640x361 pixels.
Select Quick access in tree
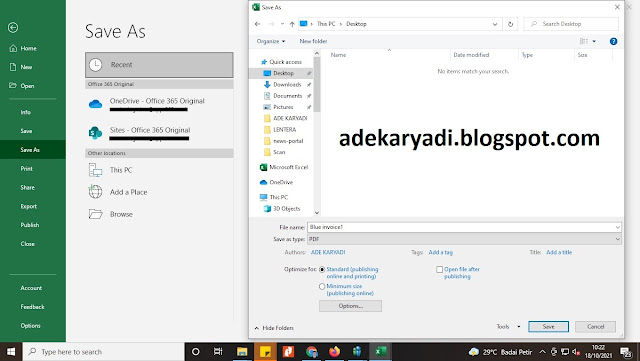coord(281,62)
